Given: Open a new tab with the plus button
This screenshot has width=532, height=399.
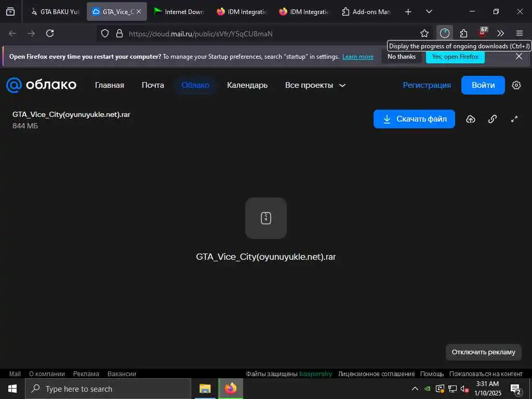Looking at the screenshot, I should tap(408, 11).
